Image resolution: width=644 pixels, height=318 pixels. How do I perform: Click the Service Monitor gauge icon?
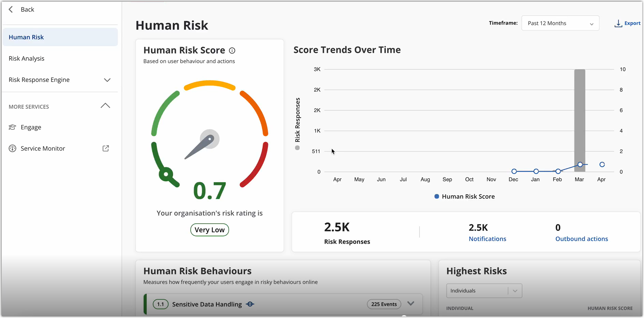tap(13, 148)
